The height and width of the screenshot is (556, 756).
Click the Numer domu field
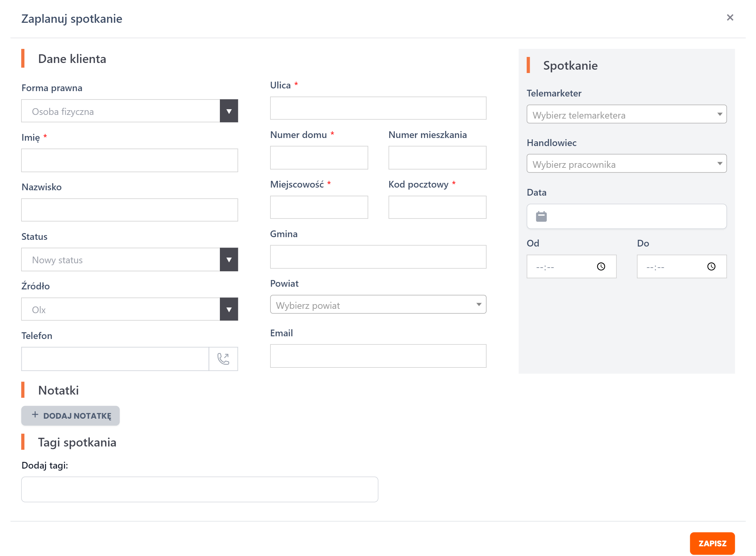319,158
